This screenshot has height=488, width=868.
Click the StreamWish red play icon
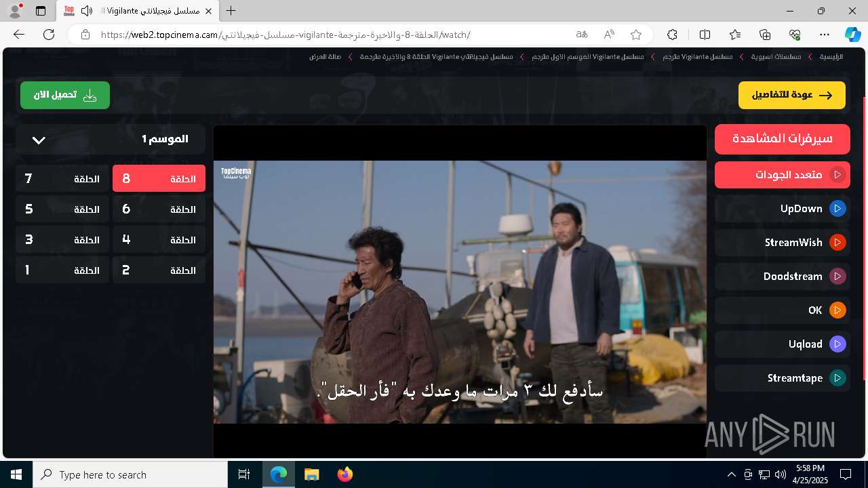(x=837, y=243)
